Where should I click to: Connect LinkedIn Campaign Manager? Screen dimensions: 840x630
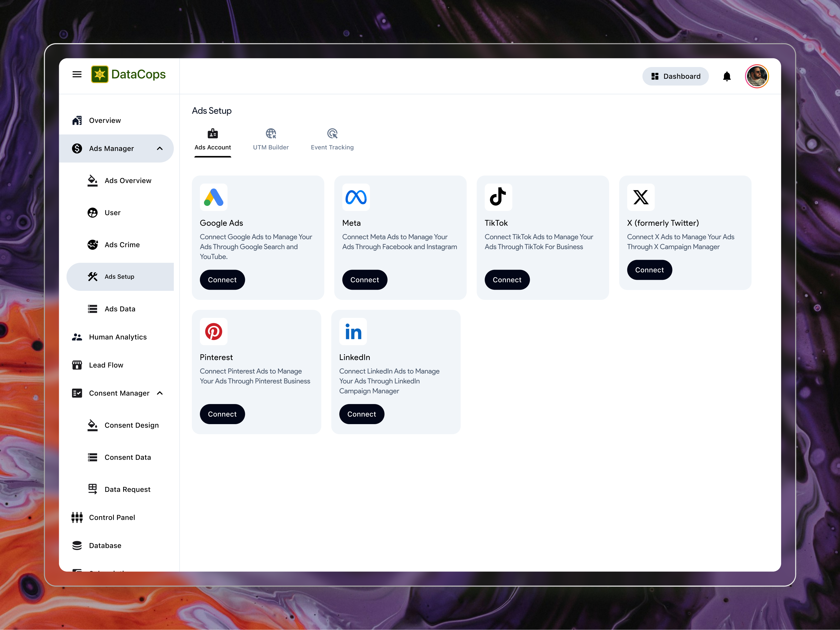coord(362,414)
